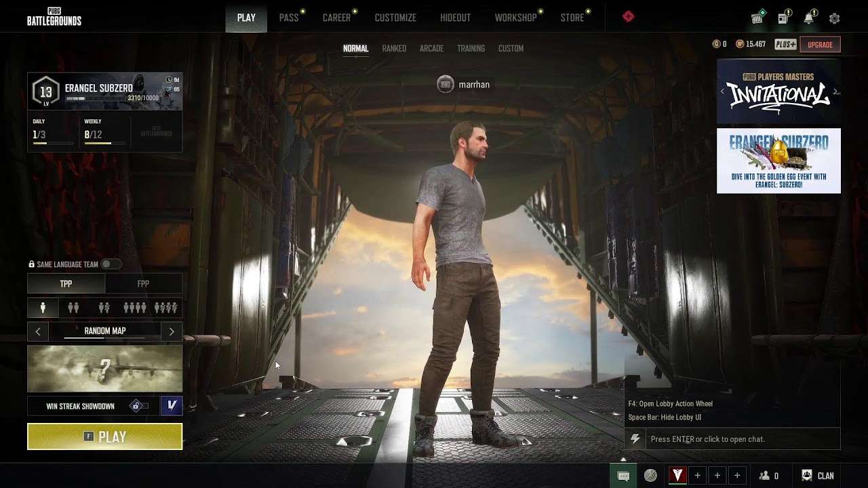
Task: Click the Random Map preview image
Action: (x=105, y=369)
